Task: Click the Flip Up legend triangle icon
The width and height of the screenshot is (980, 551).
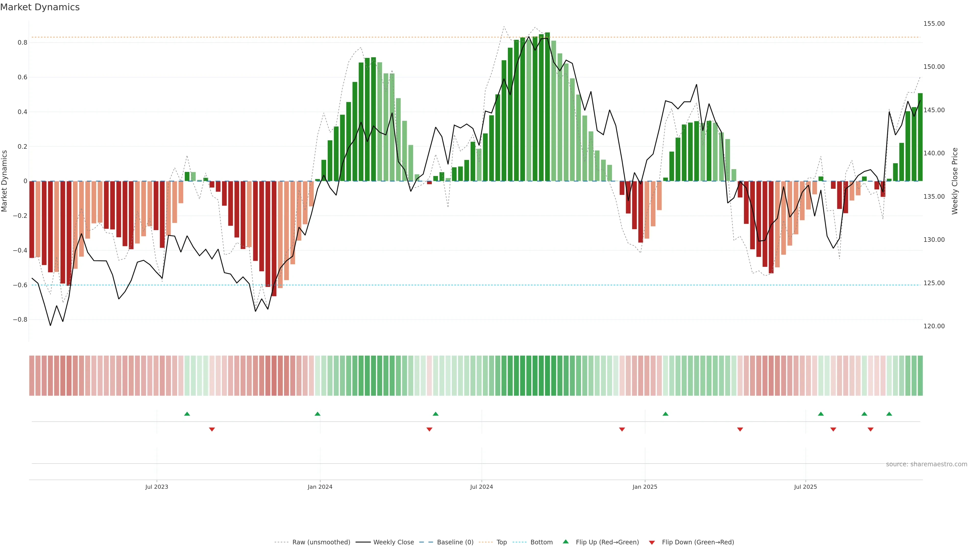Action: point(566,542)
